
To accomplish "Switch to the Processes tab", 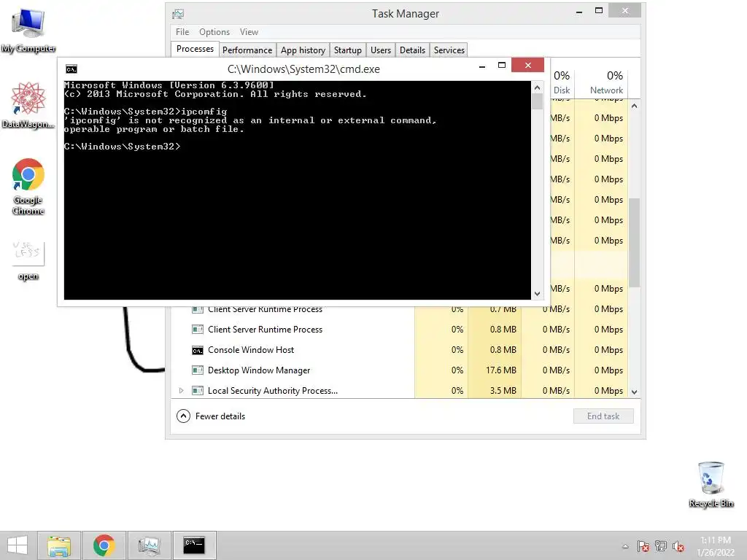I will point(195,49).
